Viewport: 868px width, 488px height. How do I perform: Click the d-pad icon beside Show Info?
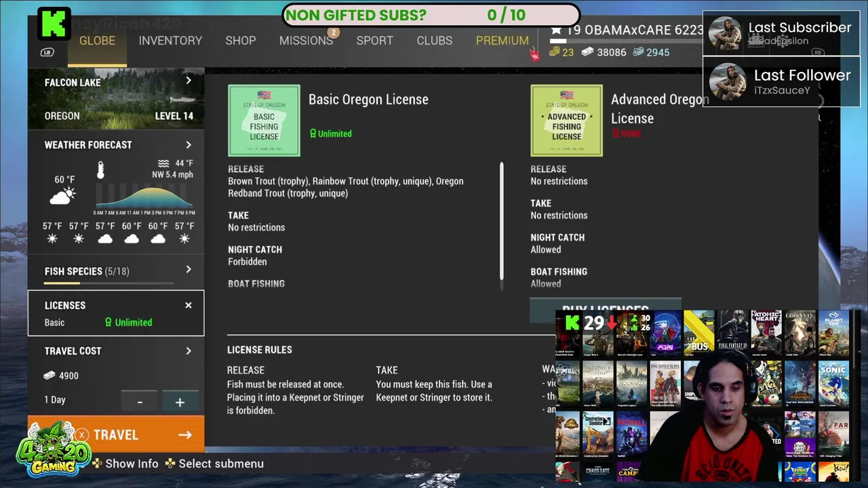tap(98, 464)
